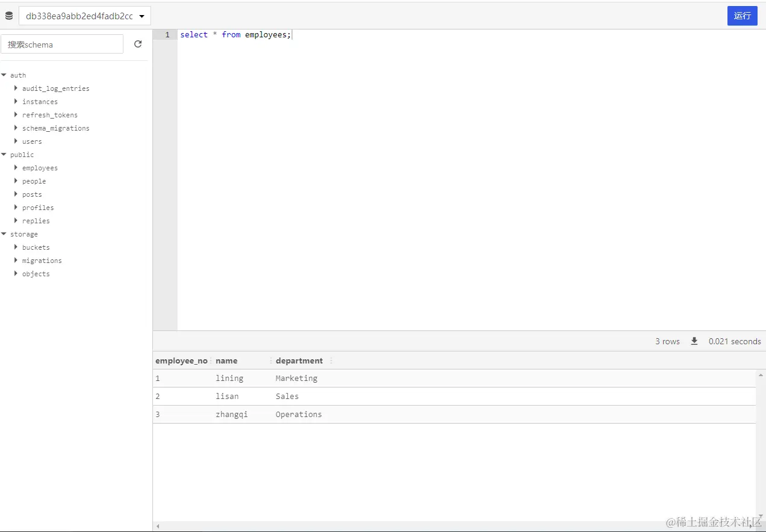This screenshot has height=532, width=766.
Task: Sort by name column header
Action: (x=226, y=360)
